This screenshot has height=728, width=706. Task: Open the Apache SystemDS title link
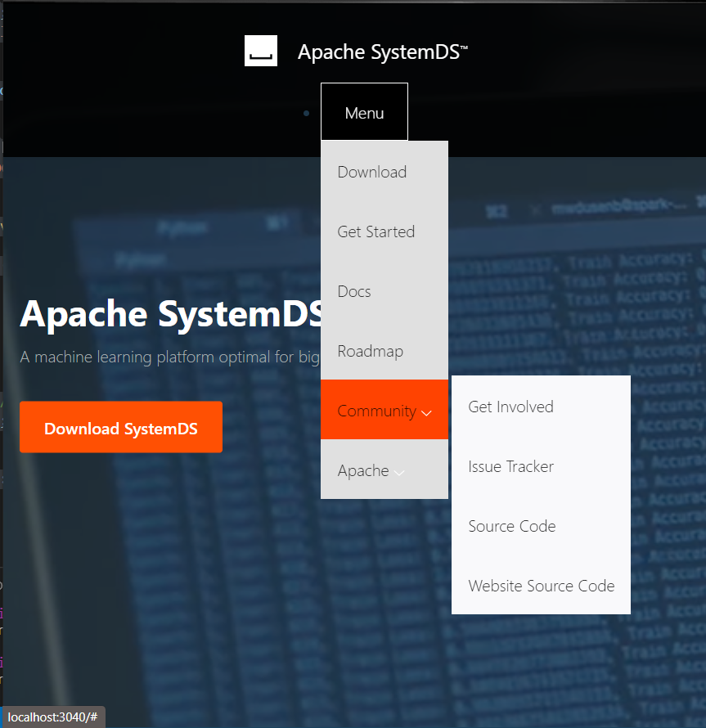[x=383, y=52]
